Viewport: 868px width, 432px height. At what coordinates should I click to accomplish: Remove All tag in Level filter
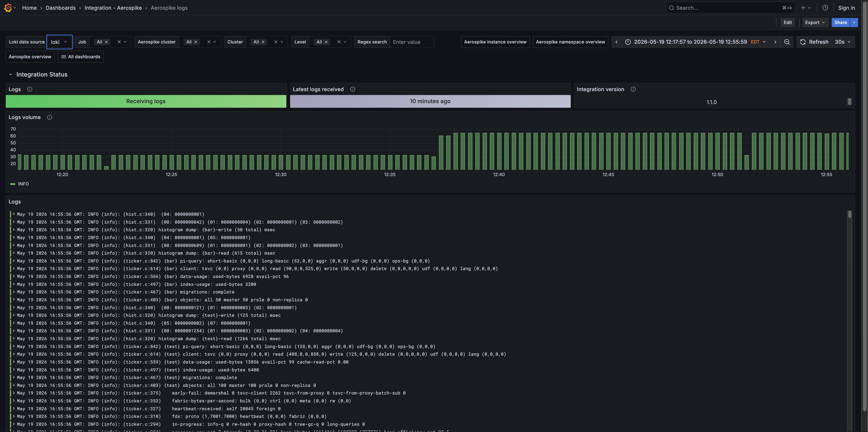click(326, 42)
